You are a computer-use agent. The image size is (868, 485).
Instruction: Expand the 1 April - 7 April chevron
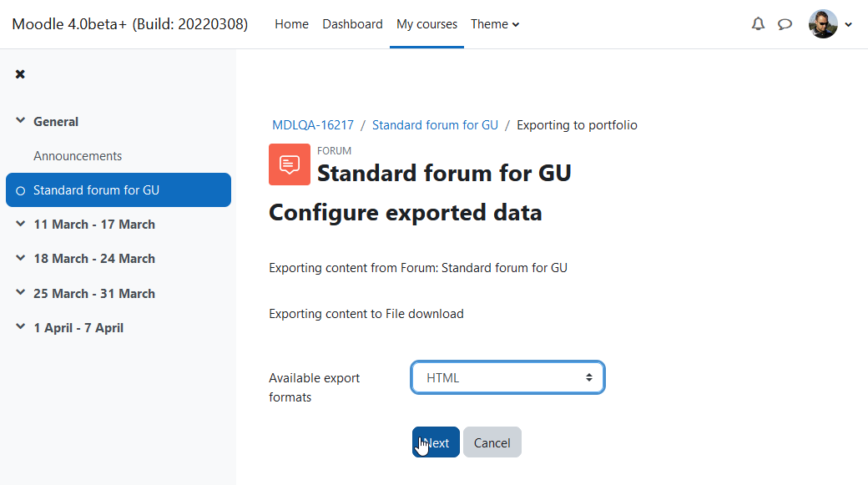(x=21, y=326)
